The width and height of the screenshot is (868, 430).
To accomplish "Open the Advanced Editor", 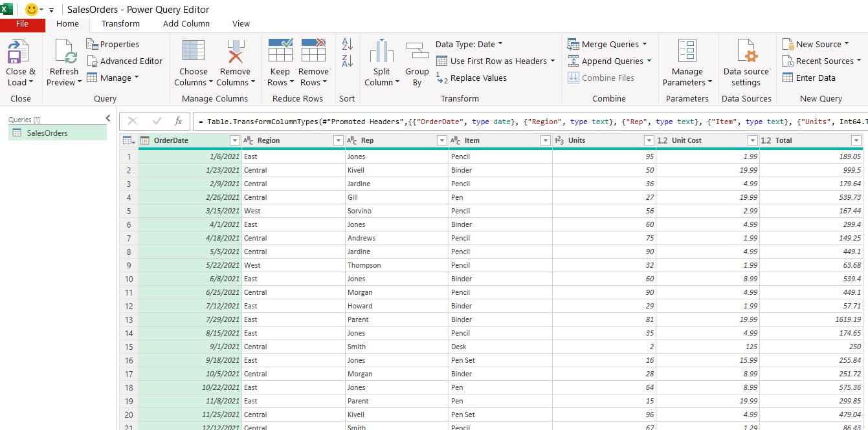I will [x=124, y=61].
